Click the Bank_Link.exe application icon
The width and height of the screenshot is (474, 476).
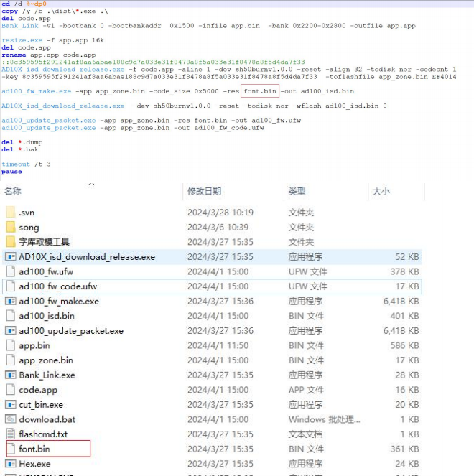pyautogui.click(x=11, y=375)
